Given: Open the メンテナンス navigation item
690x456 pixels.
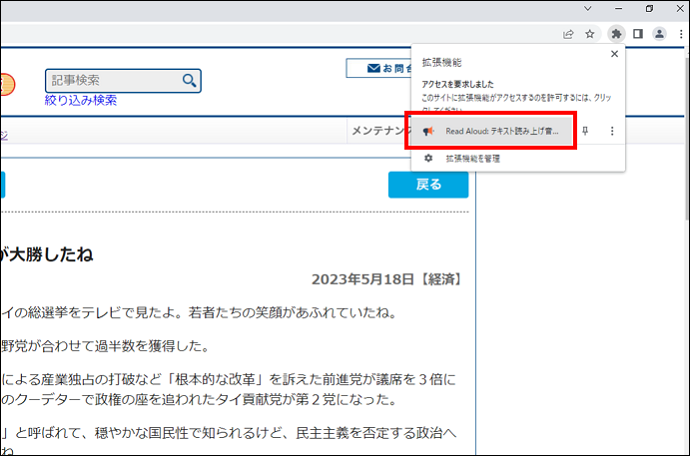Looking at the screenshot, I should coord(377,131).
